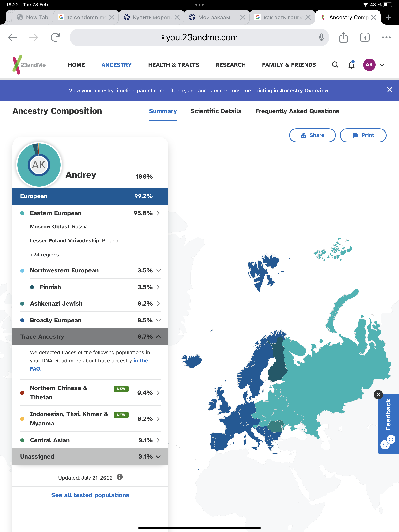Tap the browser reload icon
399x532 pixels.
(55, 38)
